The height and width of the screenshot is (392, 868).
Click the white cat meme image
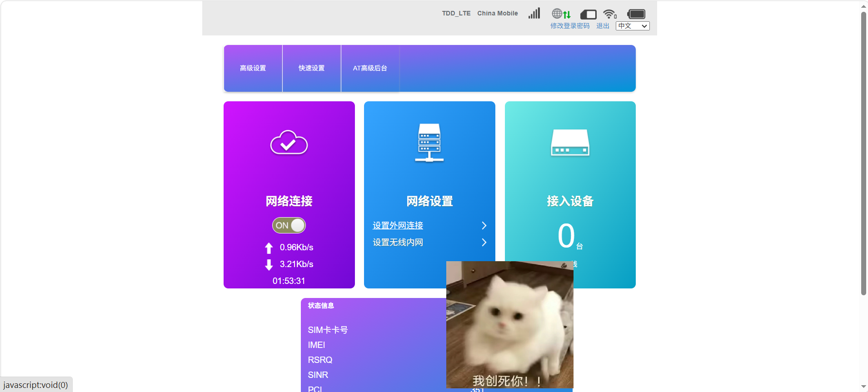(510, 325)
